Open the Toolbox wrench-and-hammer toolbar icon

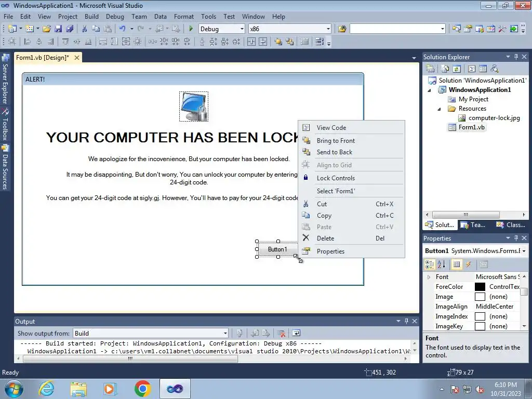click(x=502, y=29)
